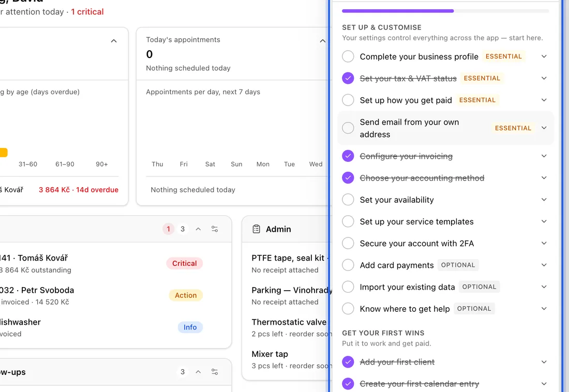
Task: Collapse the list with the Critical item
Action: (x=198, y=229)
